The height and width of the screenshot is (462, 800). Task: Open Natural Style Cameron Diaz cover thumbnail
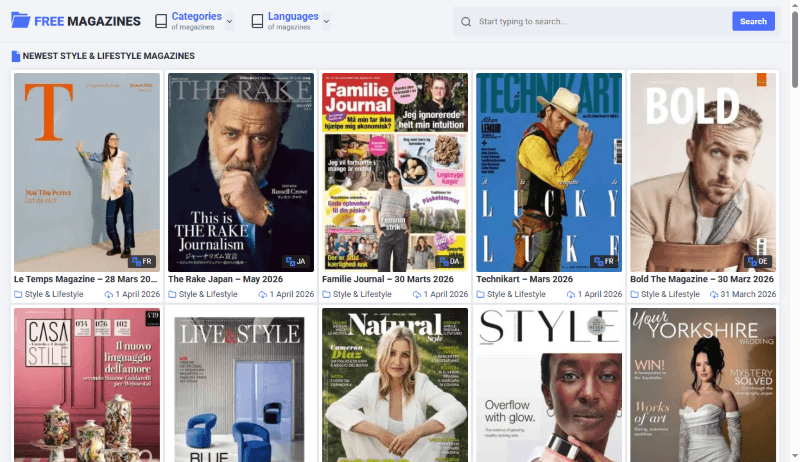coord(395,385)
